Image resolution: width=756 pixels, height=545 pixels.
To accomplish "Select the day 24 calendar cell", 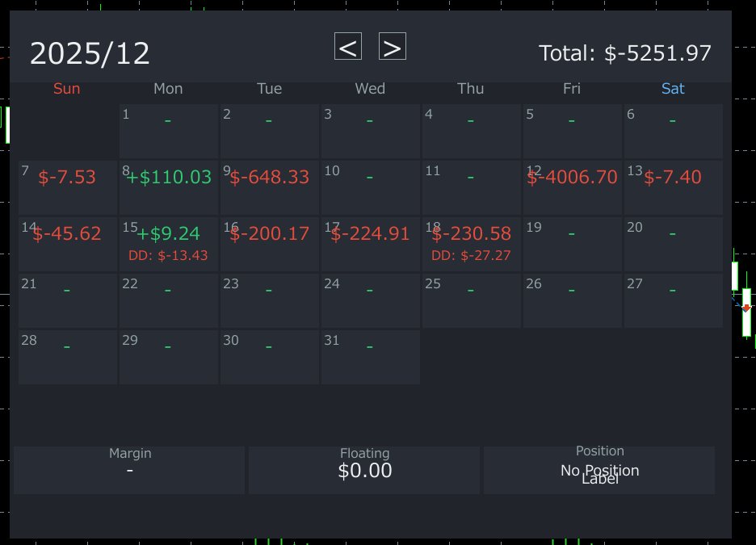I will 371,300.
